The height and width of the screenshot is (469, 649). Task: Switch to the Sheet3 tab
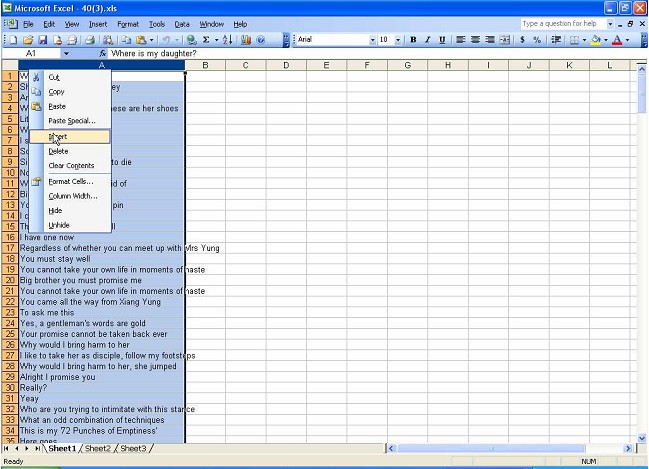(133, 448)
